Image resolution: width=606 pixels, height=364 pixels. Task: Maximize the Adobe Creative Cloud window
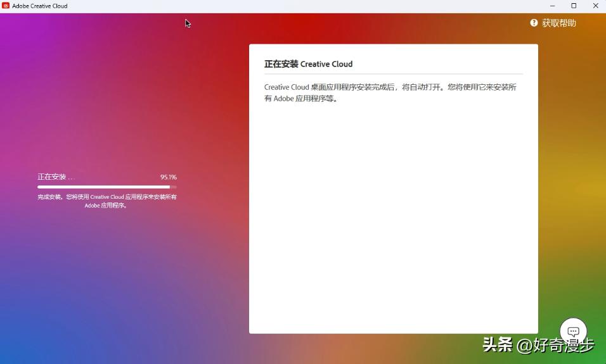(x=574, y=6)
